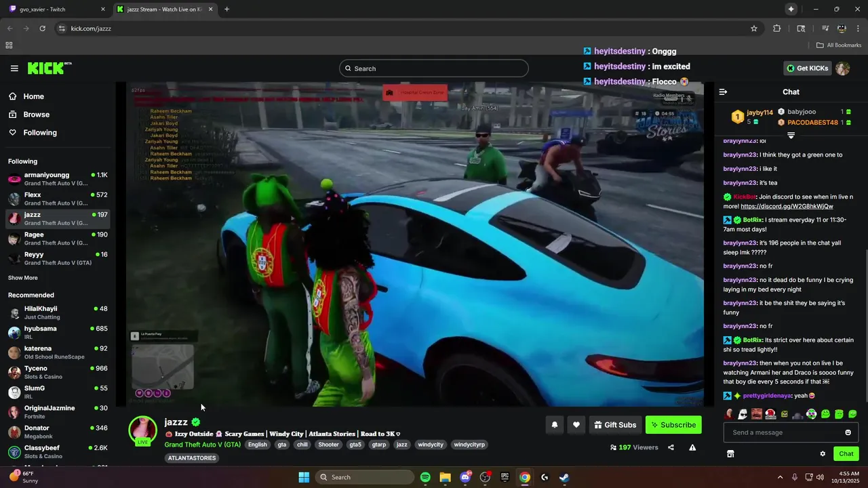Open File Explorer from the taskbar

pyautogui.click(x=445, y=477)
